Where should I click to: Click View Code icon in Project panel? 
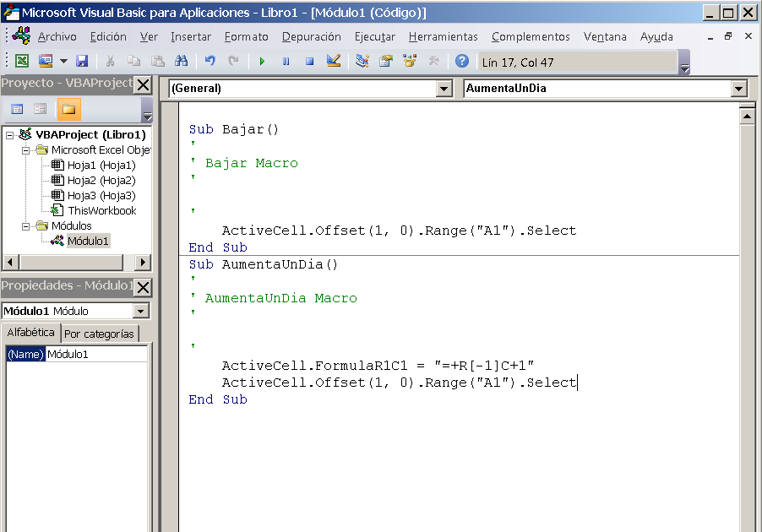(x=17, y=109)
